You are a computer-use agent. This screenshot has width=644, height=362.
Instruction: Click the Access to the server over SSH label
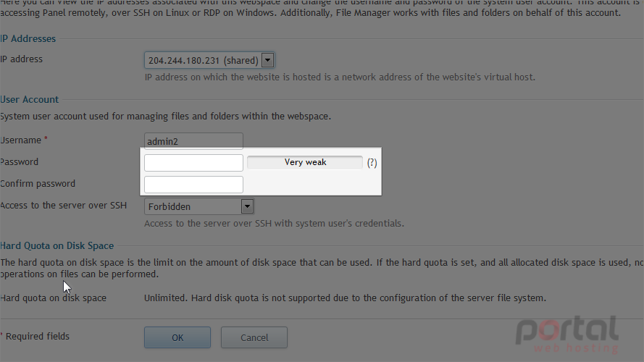click(x=64, y=205)
